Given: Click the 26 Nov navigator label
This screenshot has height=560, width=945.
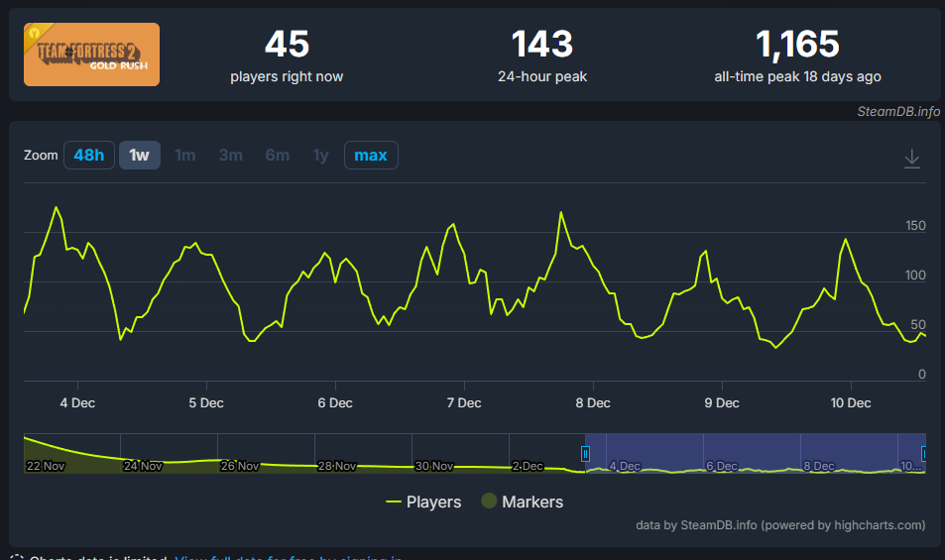Looking at the screenshot, I should pyautogui.click(x=240, y=466).
